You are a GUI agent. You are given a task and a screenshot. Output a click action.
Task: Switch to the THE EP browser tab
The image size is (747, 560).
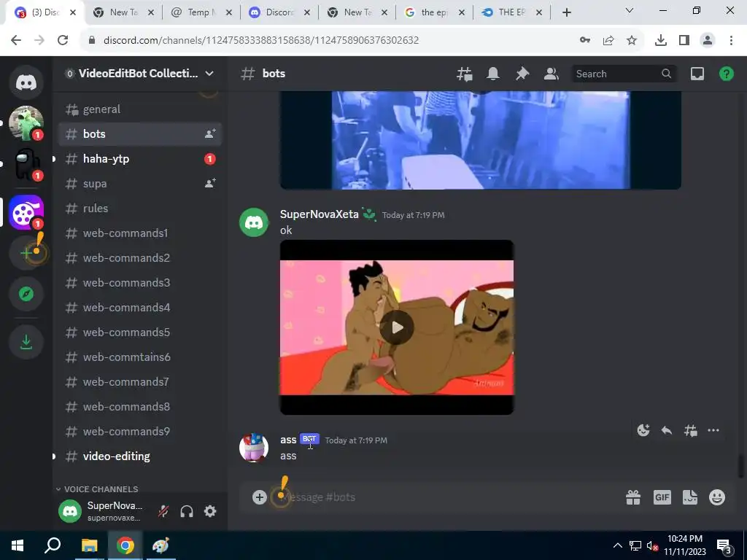point(511,12)
